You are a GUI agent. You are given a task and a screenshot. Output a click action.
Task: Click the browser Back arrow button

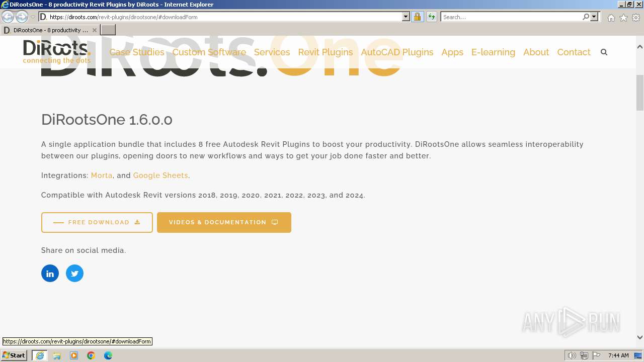click(8, 17)
